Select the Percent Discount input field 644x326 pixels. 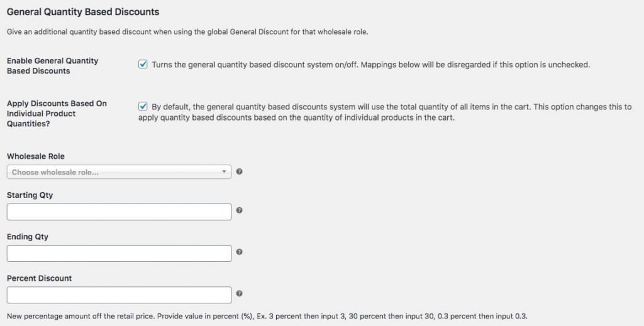[x=119, y=295]
